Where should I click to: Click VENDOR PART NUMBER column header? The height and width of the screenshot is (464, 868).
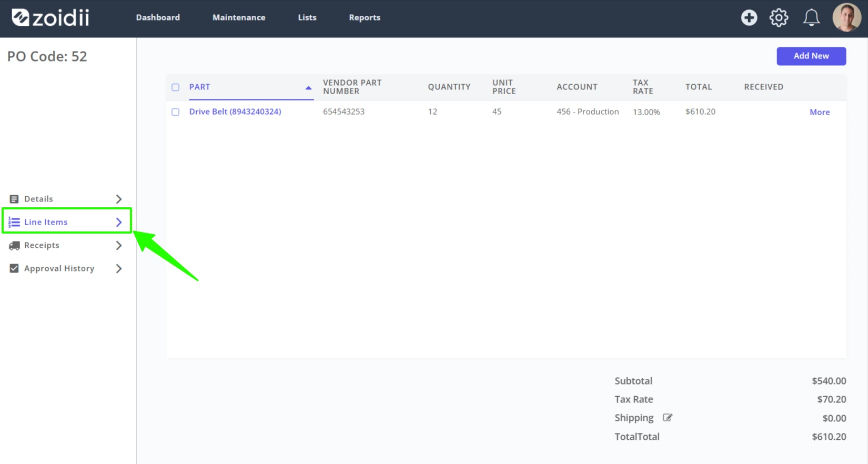pyautogui.click(x=352, y=87)
